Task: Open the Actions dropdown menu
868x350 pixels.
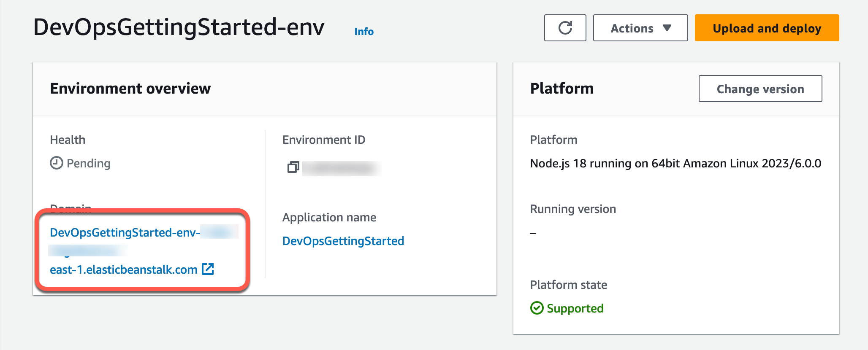Action: [x=640, y=28]
